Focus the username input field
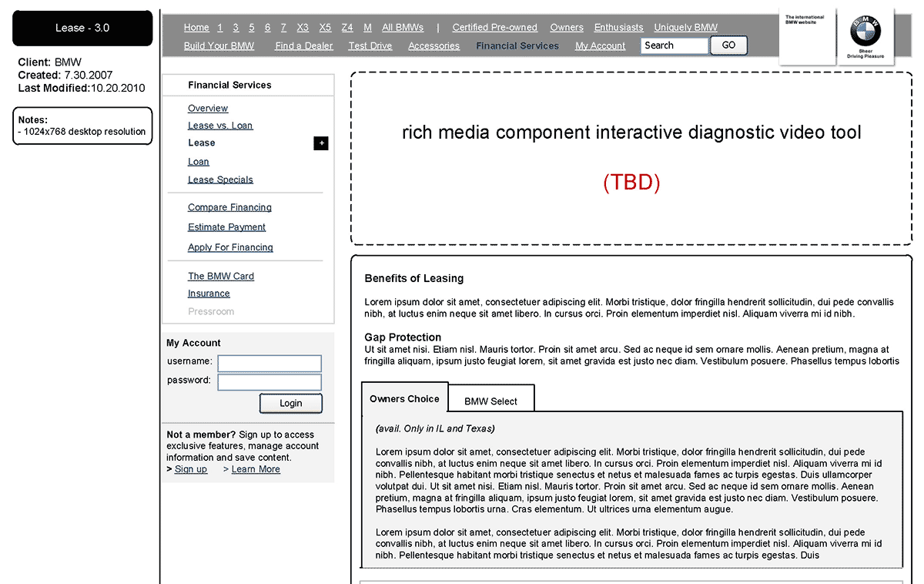The height and width of the screenshot is (584, 924). (269, 363)
